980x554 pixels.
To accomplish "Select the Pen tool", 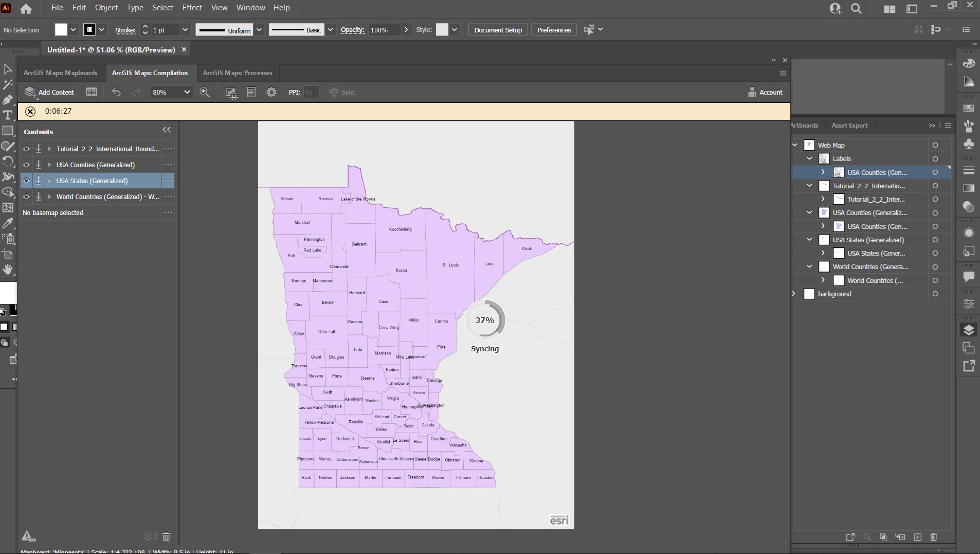I will pyautogui.click(x=7, y=100).
